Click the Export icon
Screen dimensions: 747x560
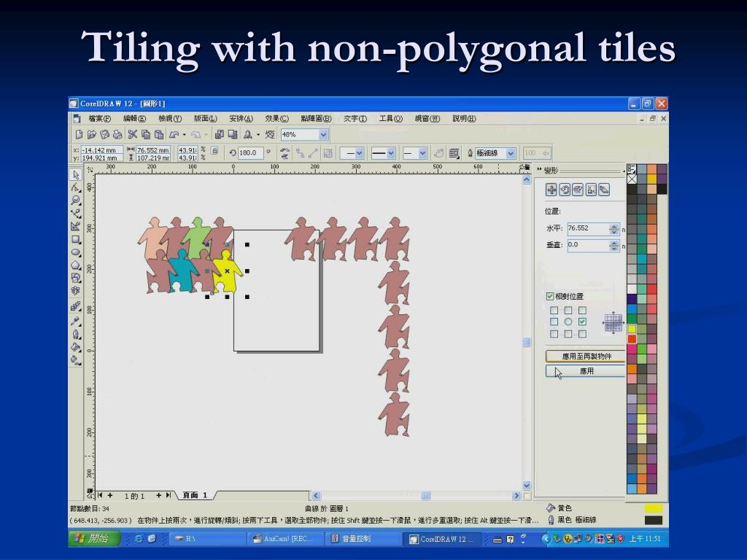click(x=233, y=135)
